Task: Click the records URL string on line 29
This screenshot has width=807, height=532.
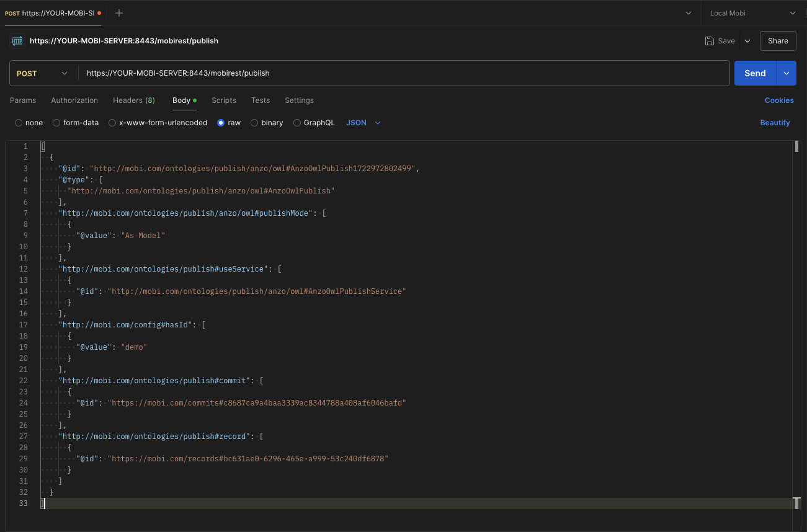Action: pyautogui.click(x=248, y=459)
